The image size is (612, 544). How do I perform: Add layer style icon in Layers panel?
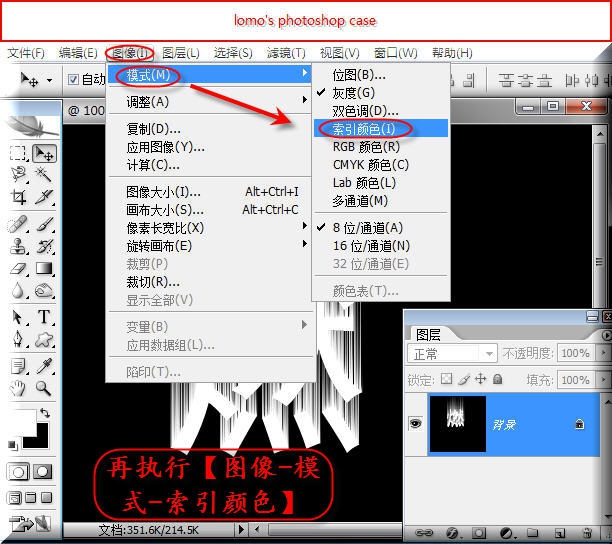pos(452,533)
